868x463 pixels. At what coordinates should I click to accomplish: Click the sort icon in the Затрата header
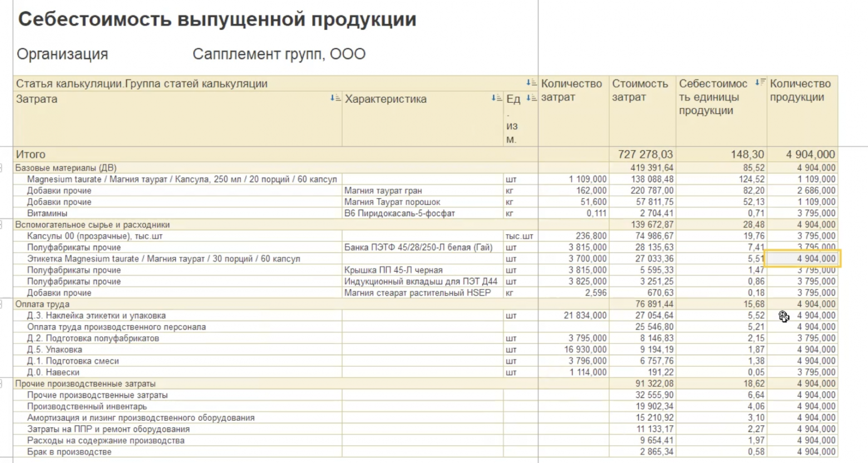335,98
